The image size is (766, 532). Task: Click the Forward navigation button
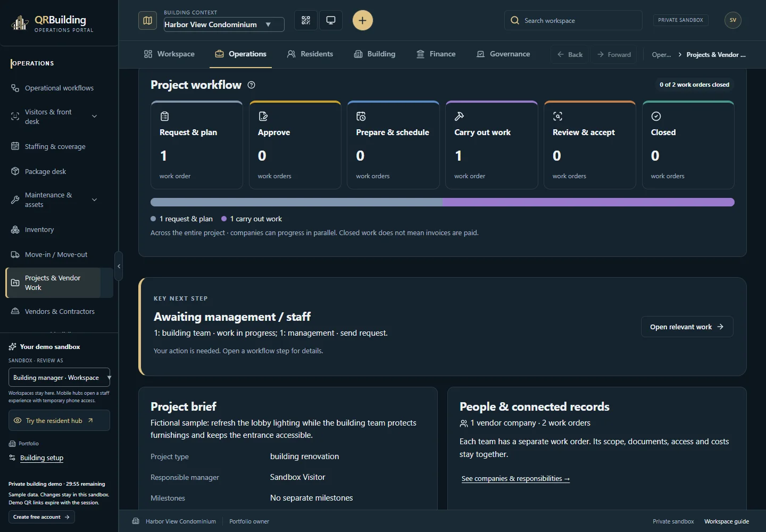pyautogui.click(x=614, y=54)
